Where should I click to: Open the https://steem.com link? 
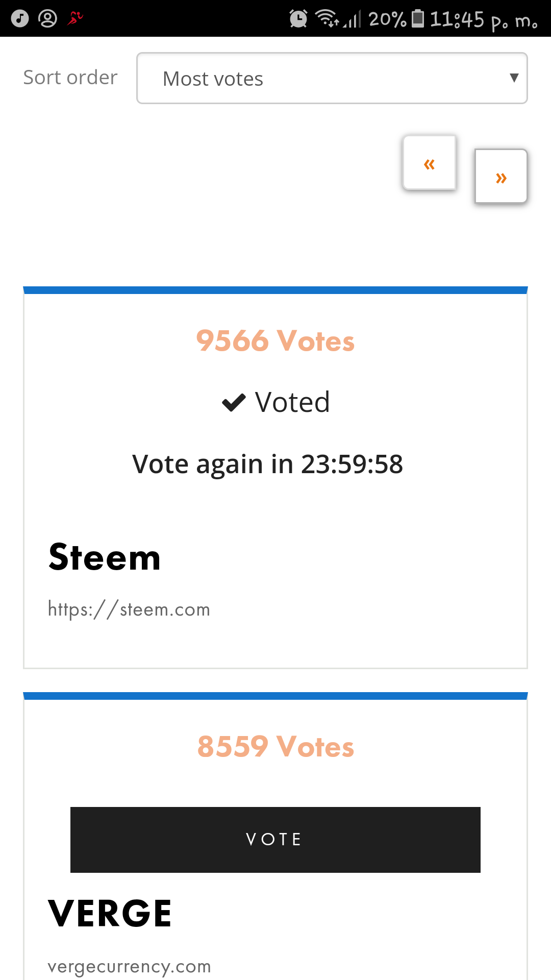coord(129,609)
